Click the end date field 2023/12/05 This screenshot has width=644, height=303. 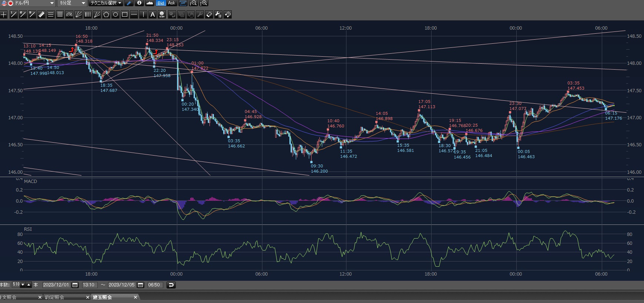tap(121, 285)
